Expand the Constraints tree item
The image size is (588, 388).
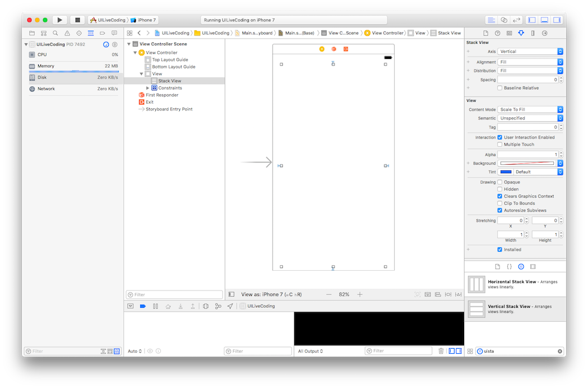(x=148, y=88)
